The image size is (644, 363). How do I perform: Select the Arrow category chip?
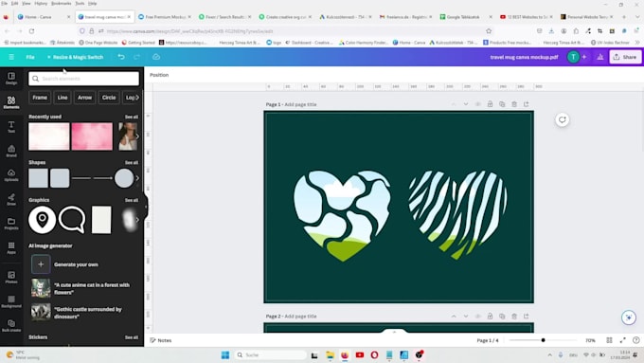pos(84,98)
